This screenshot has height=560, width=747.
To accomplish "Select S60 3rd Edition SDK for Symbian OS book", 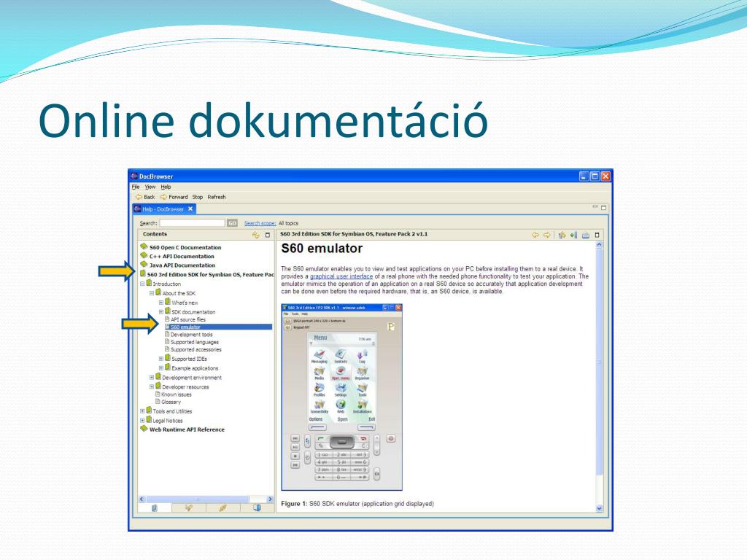I will pos(207,274).
